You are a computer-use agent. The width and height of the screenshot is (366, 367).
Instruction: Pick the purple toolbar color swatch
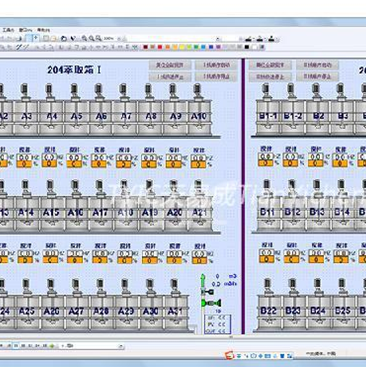click(218, 47)
